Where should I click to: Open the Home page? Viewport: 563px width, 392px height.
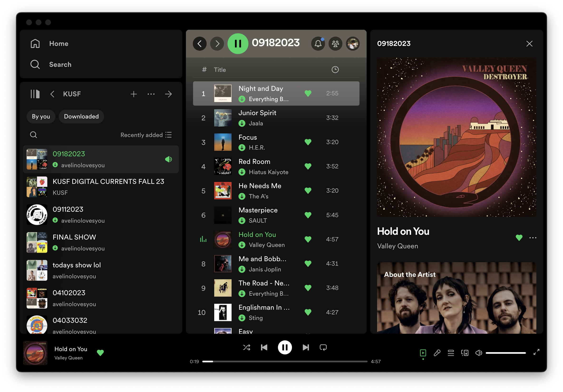coord(49,44)
